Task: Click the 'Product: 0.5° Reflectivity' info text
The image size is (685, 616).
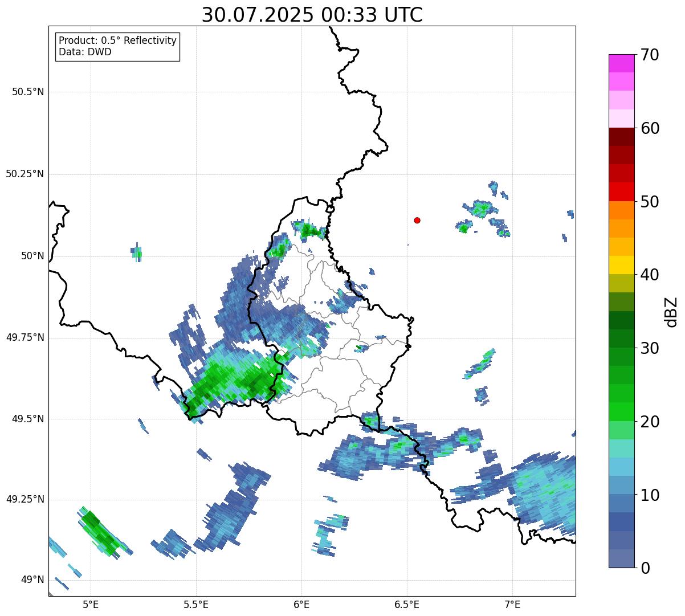Action: pos(117,41)
